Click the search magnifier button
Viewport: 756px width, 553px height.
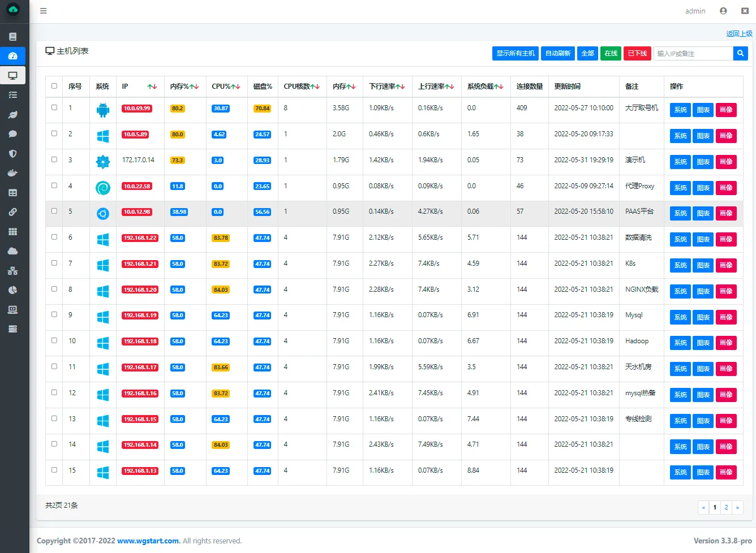pos(740,53)
